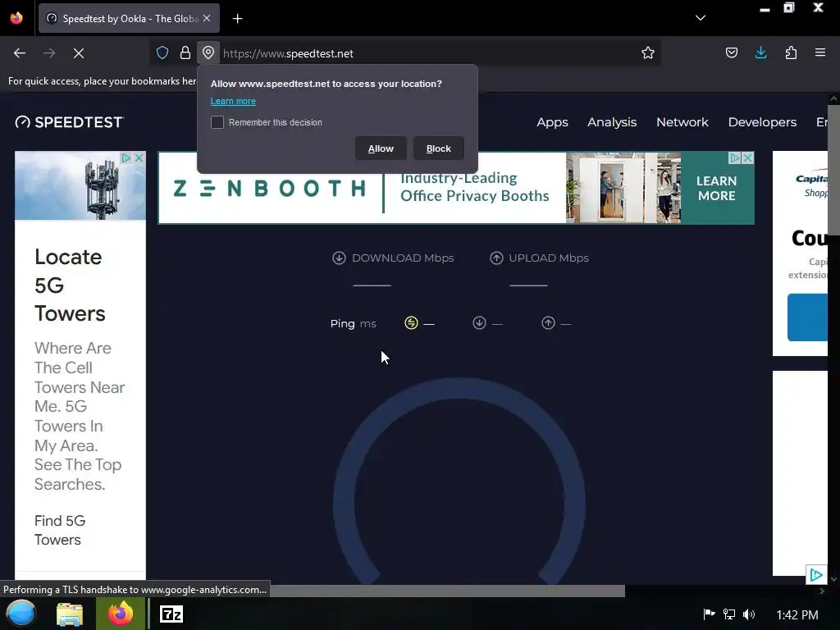Click the blue button in Capital One ad
Image resolution: width=840 pixels, height=630 pixels.
(807, 317)
